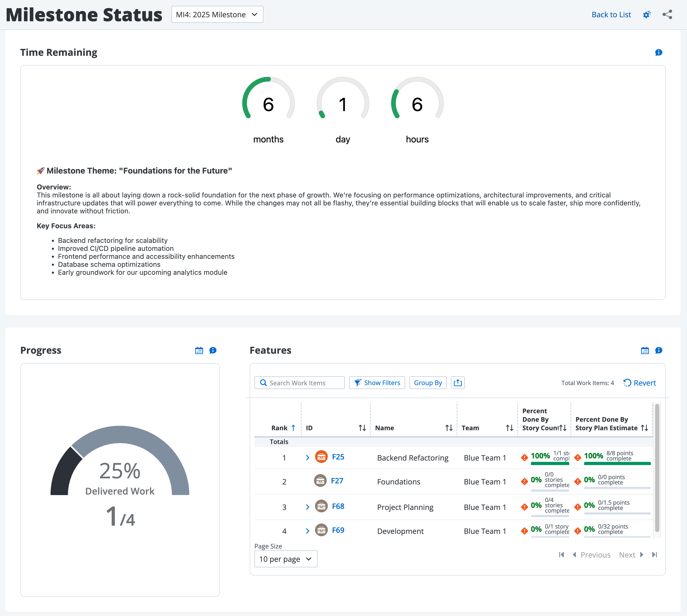The width and height of the screenshot is (687, 616).
Task: Open feature F25 link
Action: click(338, 457)
